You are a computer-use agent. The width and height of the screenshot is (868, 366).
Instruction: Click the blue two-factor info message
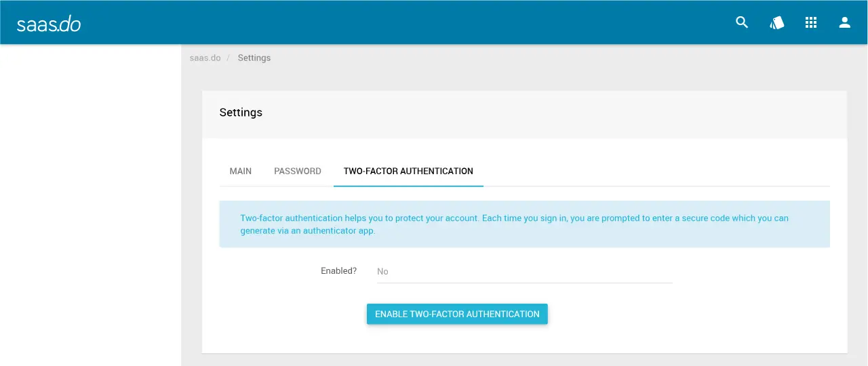click(524, 224)
